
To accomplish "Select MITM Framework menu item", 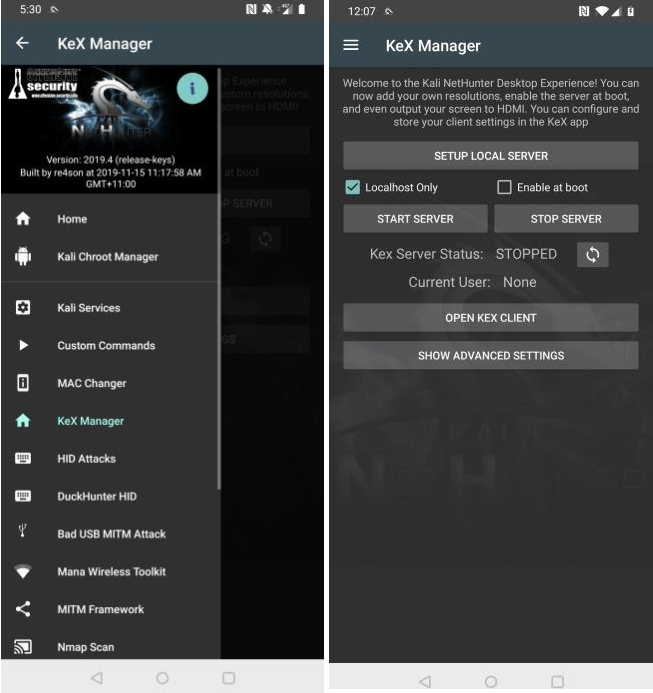I will [x=111, y=609].
